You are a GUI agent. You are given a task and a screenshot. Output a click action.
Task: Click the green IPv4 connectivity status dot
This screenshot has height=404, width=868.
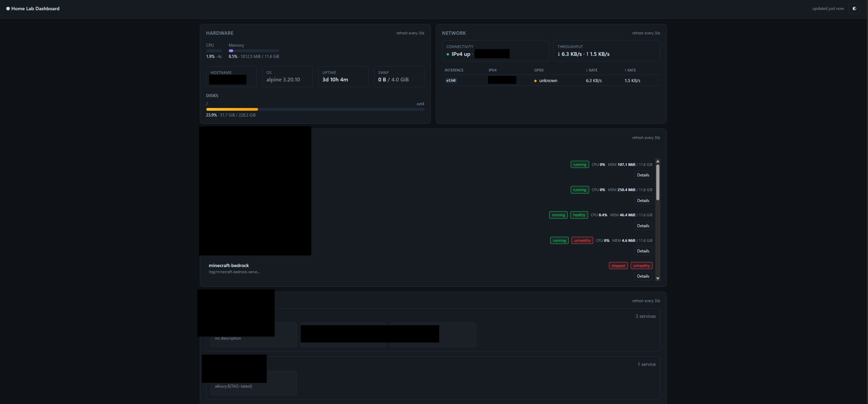point(448,55)
